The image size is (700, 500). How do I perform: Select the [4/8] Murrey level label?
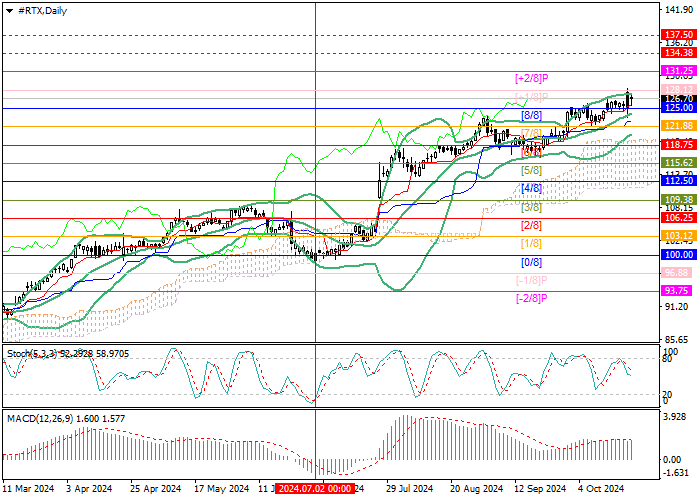click(531, 189)
